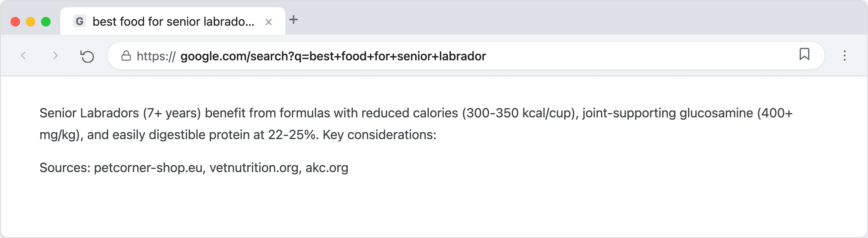The image size is (868, 238).
Task: Click the page reload icon
Action: click(x=87, y=56)
